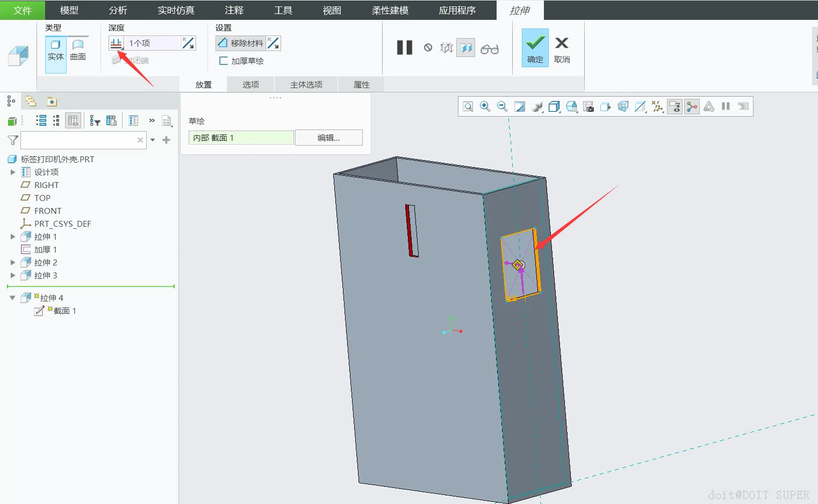The height and width of the screenshot is (504, 818).
Task: Pause the extrude feature preview
Action: (404, 48)
